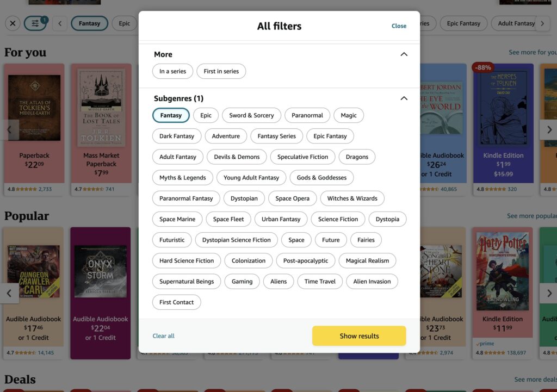Image resolution: width=557 pixels, height=392 pixels.
Task: Enable the In a series filter
Action: point(172,71)
